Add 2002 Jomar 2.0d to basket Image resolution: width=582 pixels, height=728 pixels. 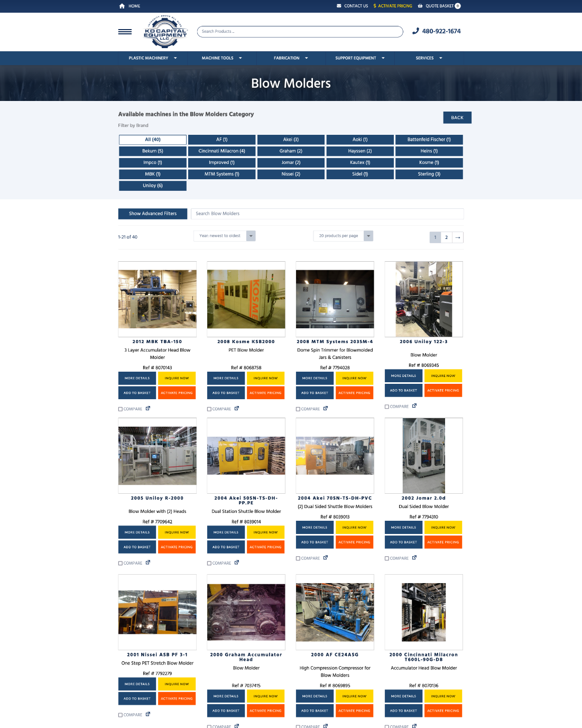point(403,542)
